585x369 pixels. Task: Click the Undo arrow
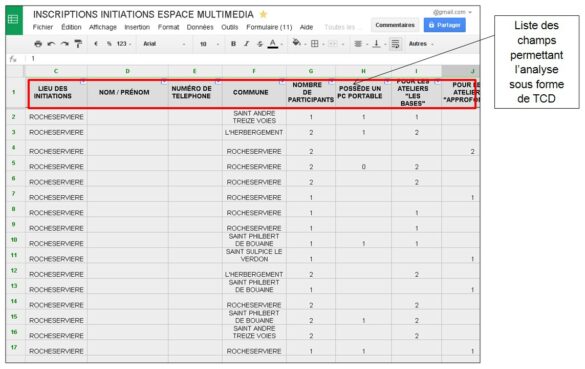pos(51,44)
